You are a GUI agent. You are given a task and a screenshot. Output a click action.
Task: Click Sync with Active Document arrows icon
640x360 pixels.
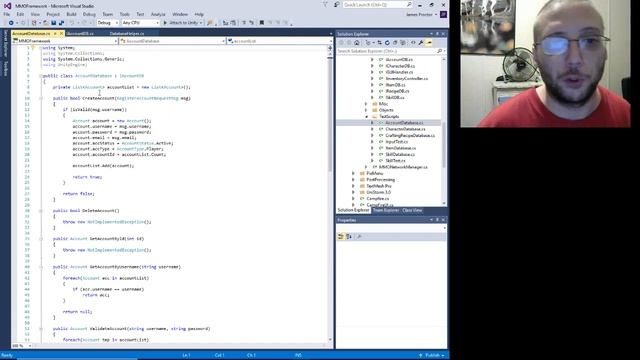coord(379,42)
